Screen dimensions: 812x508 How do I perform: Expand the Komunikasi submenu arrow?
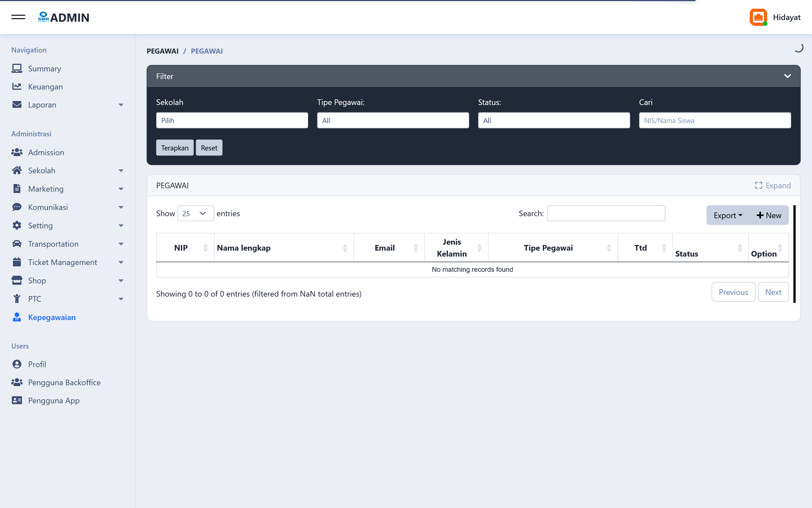tap(121, 208)
